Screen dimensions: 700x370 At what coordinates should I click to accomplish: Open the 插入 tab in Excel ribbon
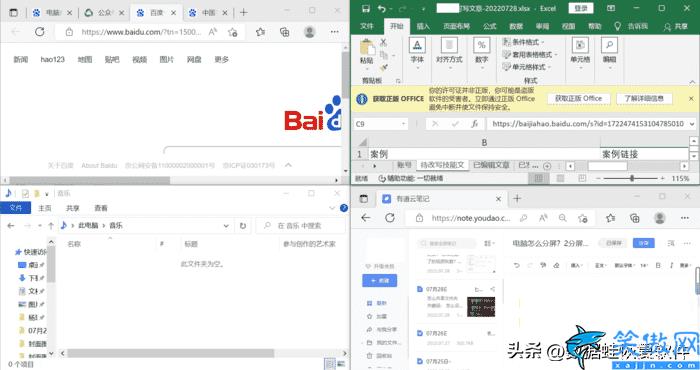(423, 26)
